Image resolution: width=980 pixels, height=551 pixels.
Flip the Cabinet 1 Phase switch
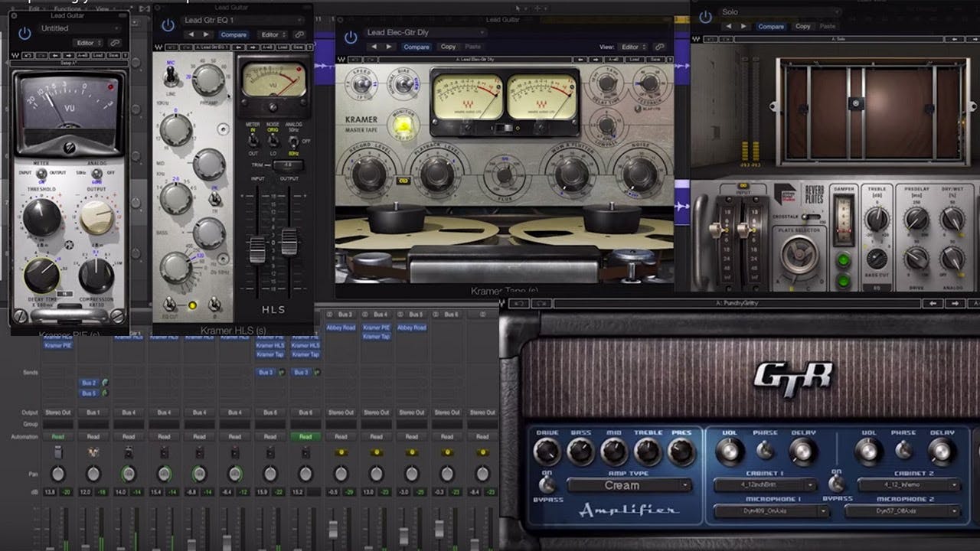(x=764, y=451)
